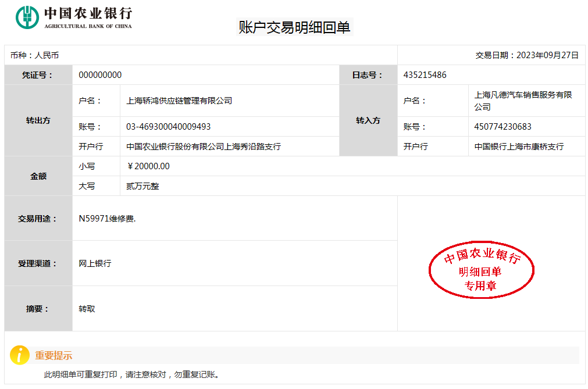588x389 pixels.
Task: Click payer bank 中国农业银行股份有限公司上海秀沿路支行
Action: tap(203, 147)
